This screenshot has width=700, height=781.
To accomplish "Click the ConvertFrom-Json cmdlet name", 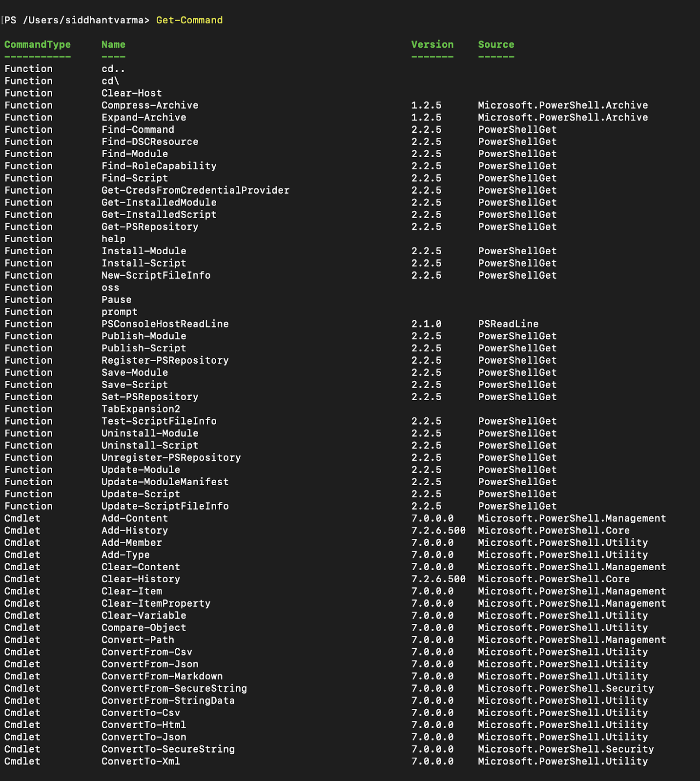I will pyautogui.click(x=150, y=664).
